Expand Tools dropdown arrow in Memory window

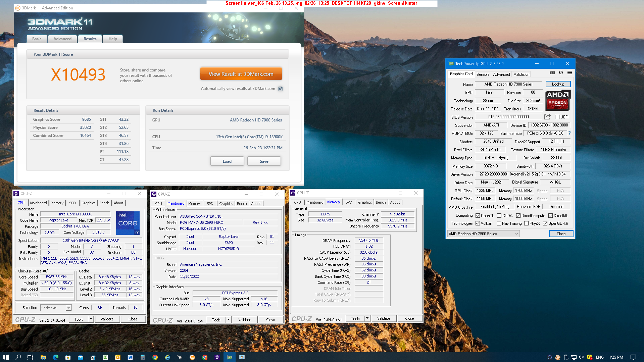(x=367, y=318)
